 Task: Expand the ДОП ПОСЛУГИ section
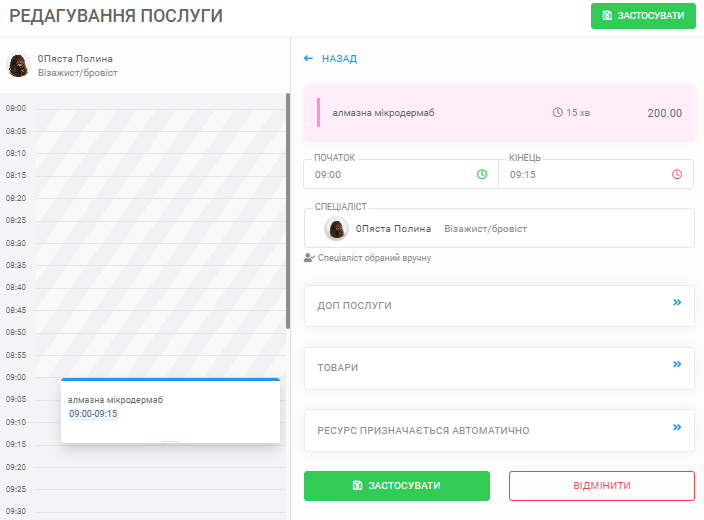click(x=499, y=306)
